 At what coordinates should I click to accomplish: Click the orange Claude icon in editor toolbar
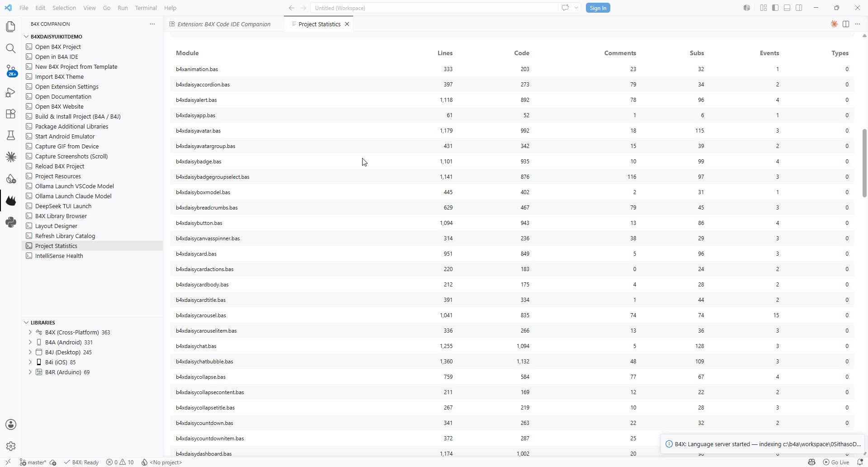(834, 24)
